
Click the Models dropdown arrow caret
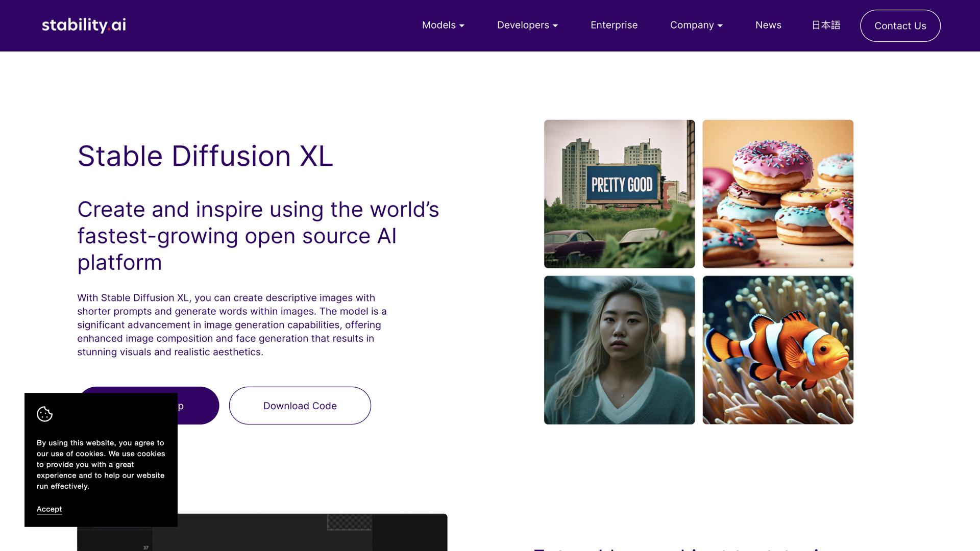point(462,26)
